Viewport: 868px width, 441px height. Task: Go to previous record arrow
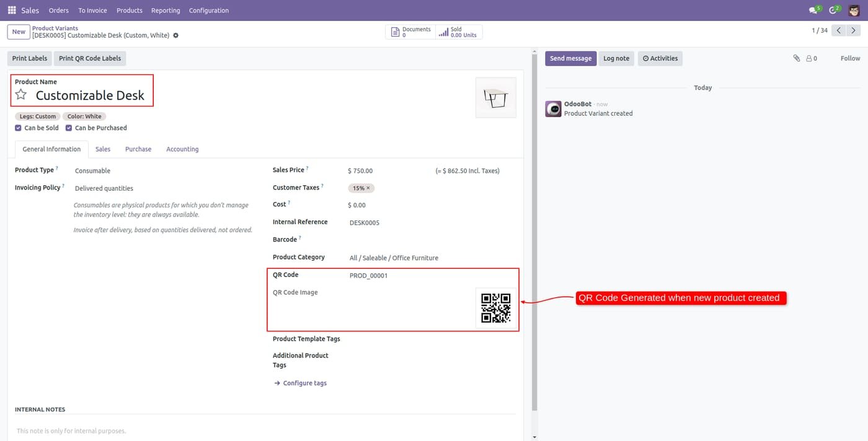click(x=839, y=30)
